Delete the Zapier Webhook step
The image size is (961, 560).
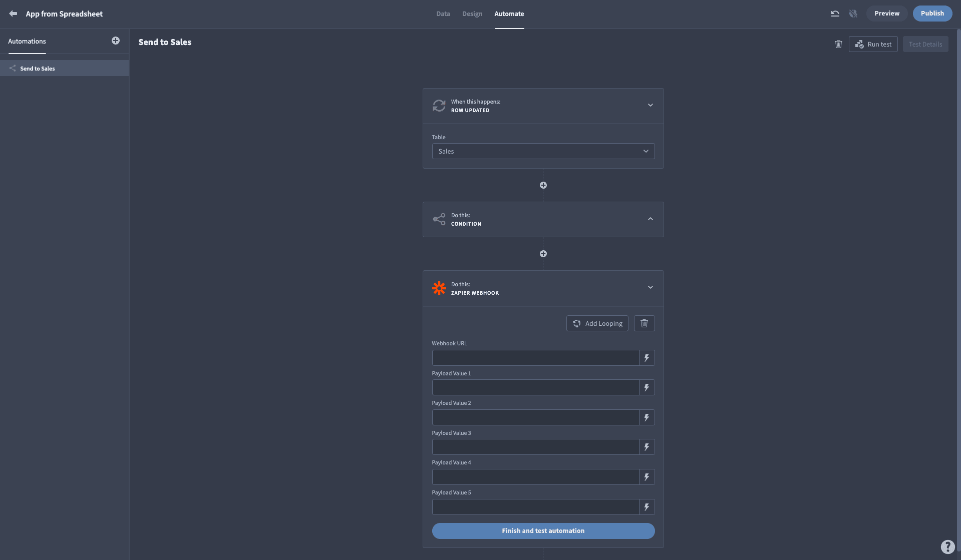tap(645, 323)
